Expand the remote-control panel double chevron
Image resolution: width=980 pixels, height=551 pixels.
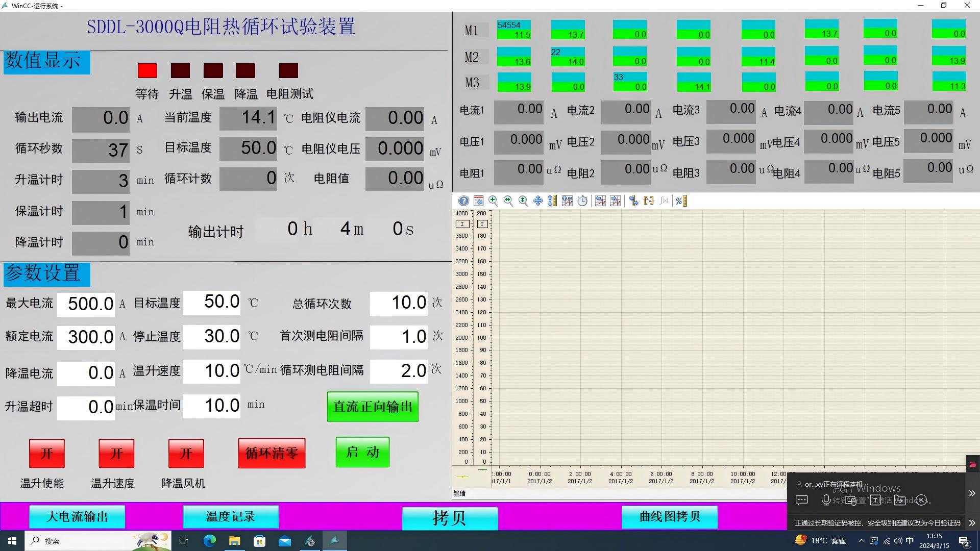coord(972,493)
